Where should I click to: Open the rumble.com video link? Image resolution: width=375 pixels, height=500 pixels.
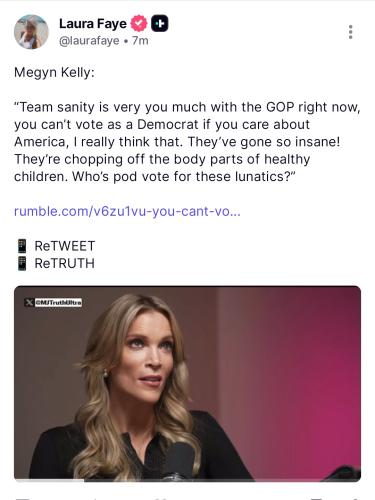tap(127, 211)
